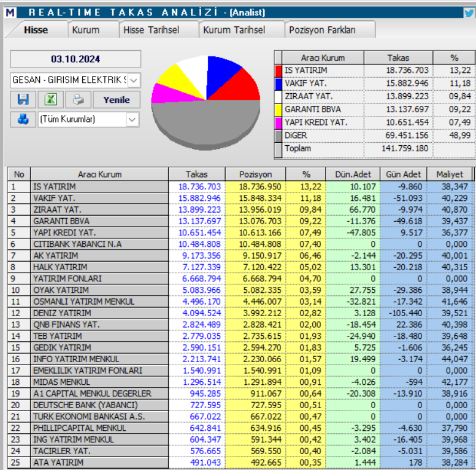Screen dimensions: 476x470
Task: Click the GARANTI BBVA summary table row
Action: point(375,110)
